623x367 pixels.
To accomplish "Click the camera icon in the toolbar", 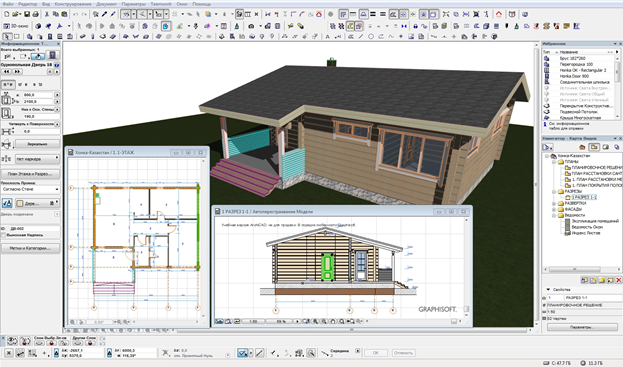I will point(251,26).
